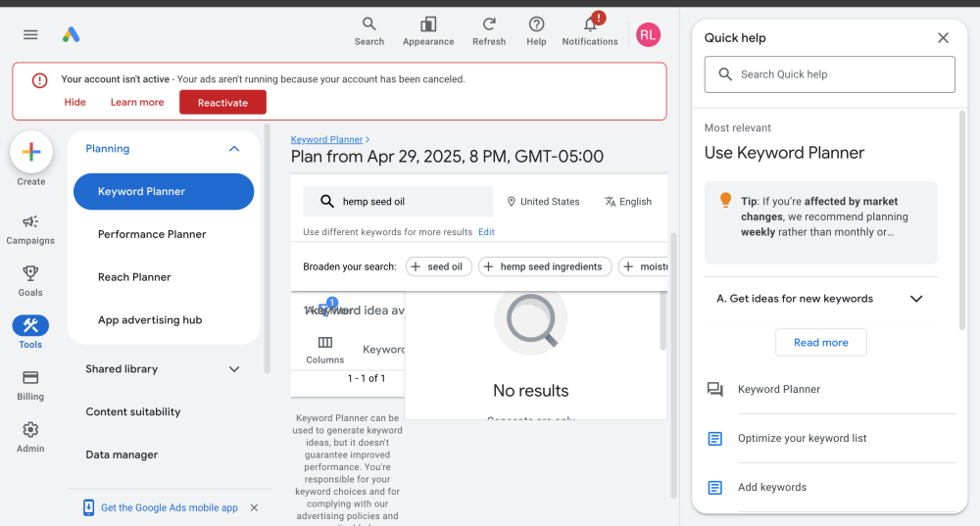
Task: Open Admin gear in sidebar
Action: click(30, 430)
